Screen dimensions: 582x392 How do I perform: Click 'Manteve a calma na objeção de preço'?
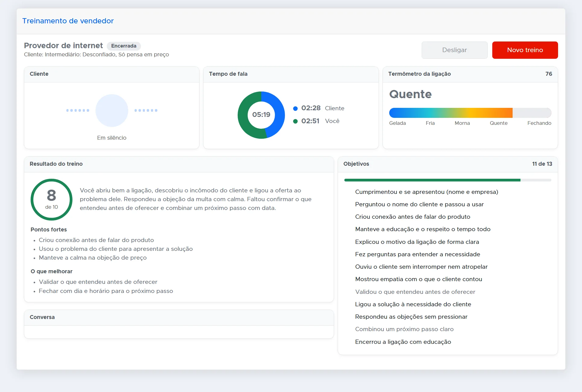pyautogui.click(x=93, y=257)
